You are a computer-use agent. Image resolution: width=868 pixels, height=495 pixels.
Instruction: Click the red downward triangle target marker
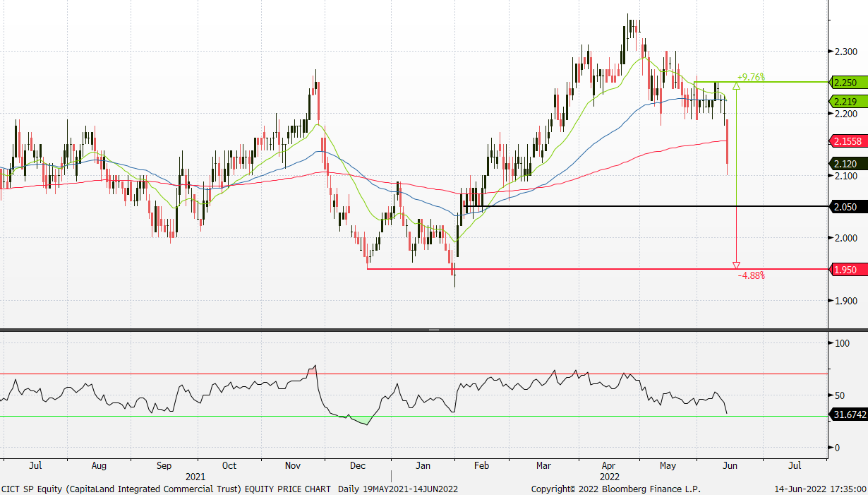point(736,265)
